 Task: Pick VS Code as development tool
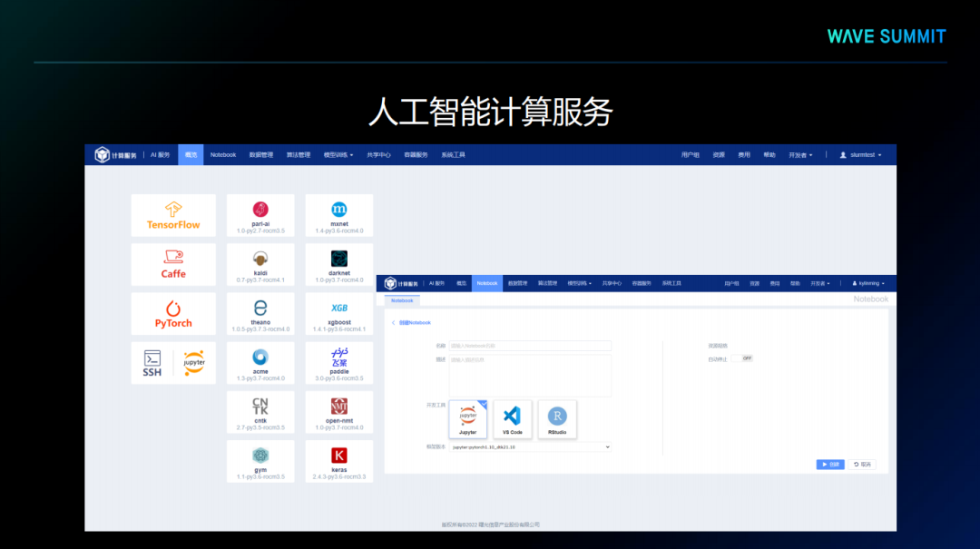click(512, 418)
